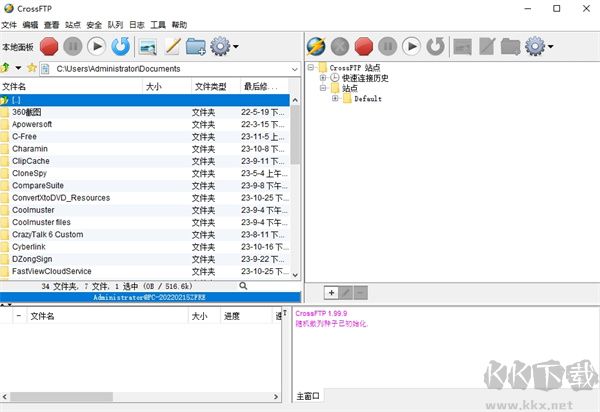Click the favorites star icon

coord(32,68)
